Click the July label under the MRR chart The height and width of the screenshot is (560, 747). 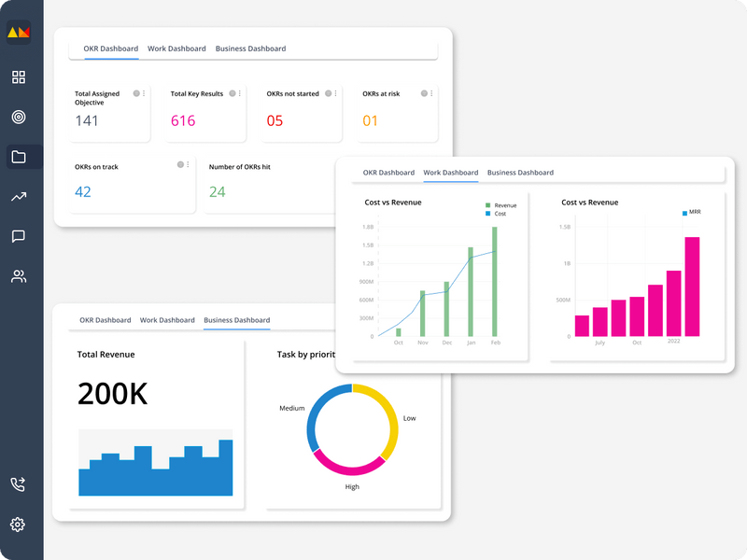point(599,343)
